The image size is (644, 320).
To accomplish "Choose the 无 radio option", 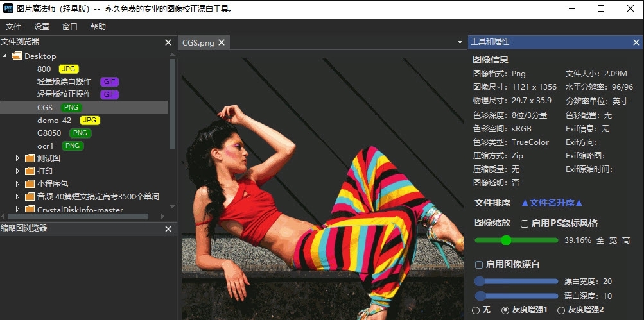I will [476, 310].
